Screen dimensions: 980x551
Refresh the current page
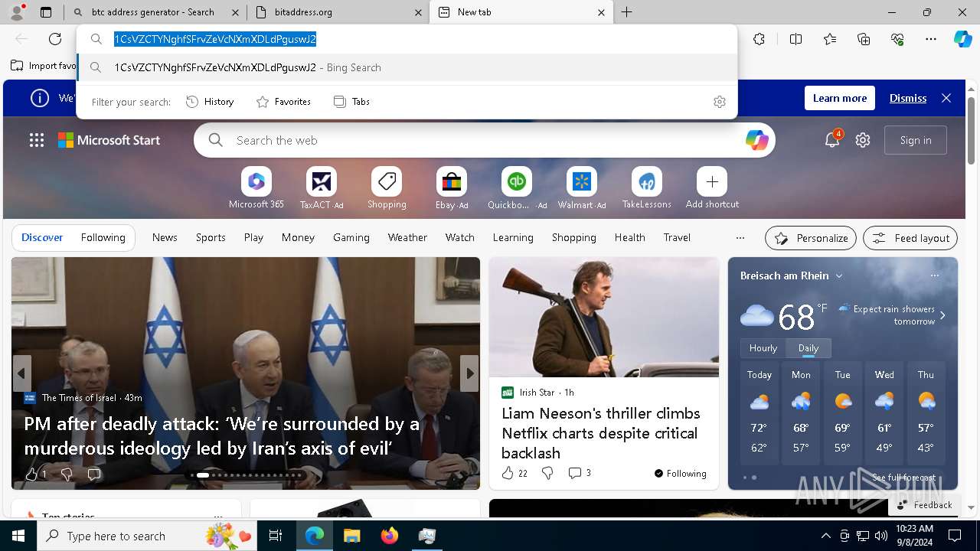[55, 39]
